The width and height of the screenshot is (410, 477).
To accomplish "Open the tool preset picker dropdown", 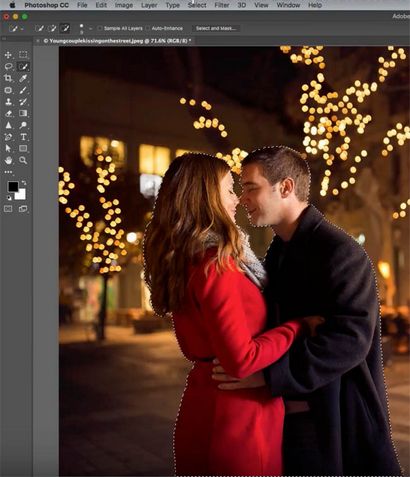I will [x=16, y=29].
